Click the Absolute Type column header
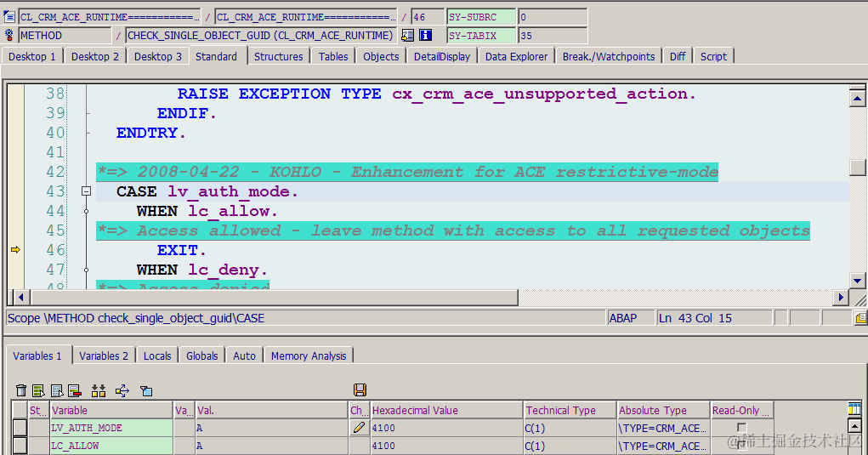This screenshot has height=455, width=868. (664, 410)
